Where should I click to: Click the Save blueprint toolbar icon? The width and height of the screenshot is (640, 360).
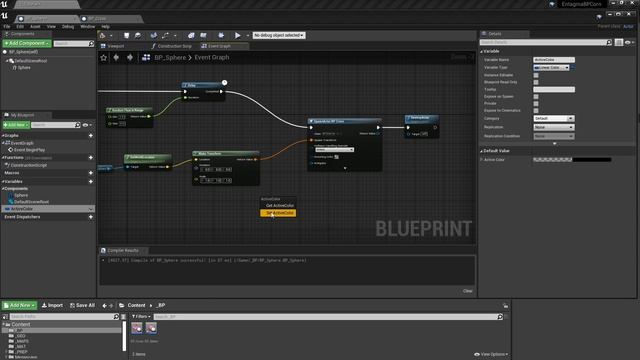click(x=127, y=36)
